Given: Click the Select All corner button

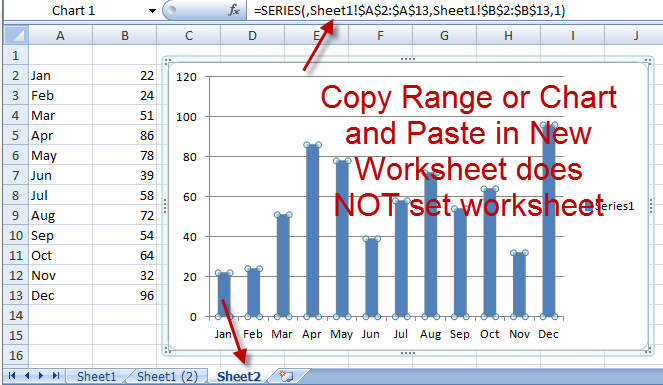Looking at the screenshot, I should [x=16, y=35].
